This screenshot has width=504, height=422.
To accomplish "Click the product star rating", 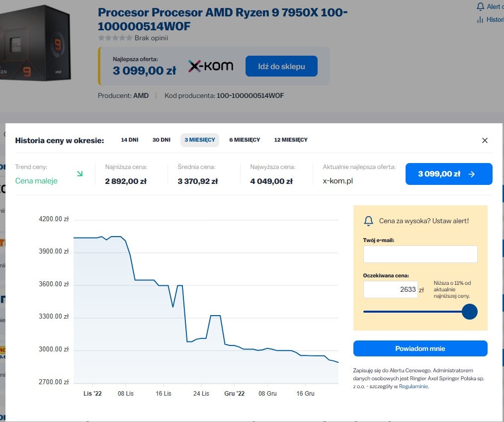I will (115, 38).
